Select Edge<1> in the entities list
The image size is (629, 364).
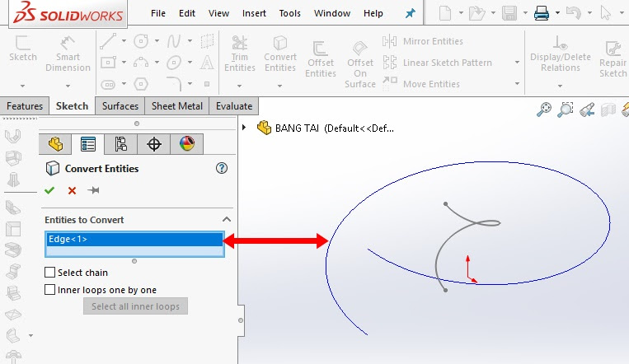click(x=134, y=240)
